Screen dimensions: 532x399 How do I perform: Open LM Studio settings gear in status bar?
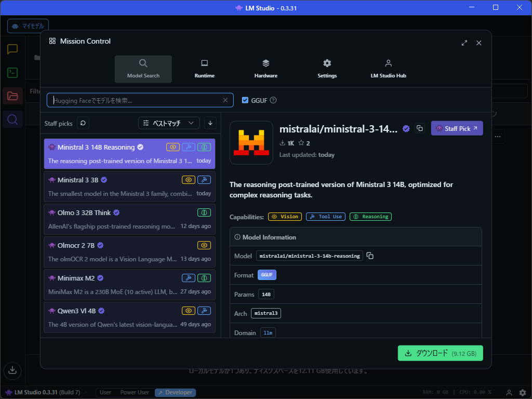[522, 392]
